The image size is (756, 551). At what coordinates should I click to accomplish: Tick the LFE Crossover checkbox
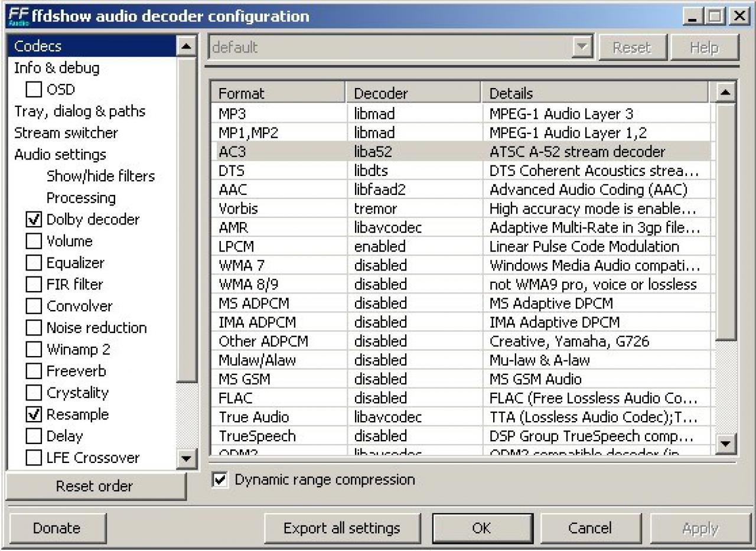(34, 458)
